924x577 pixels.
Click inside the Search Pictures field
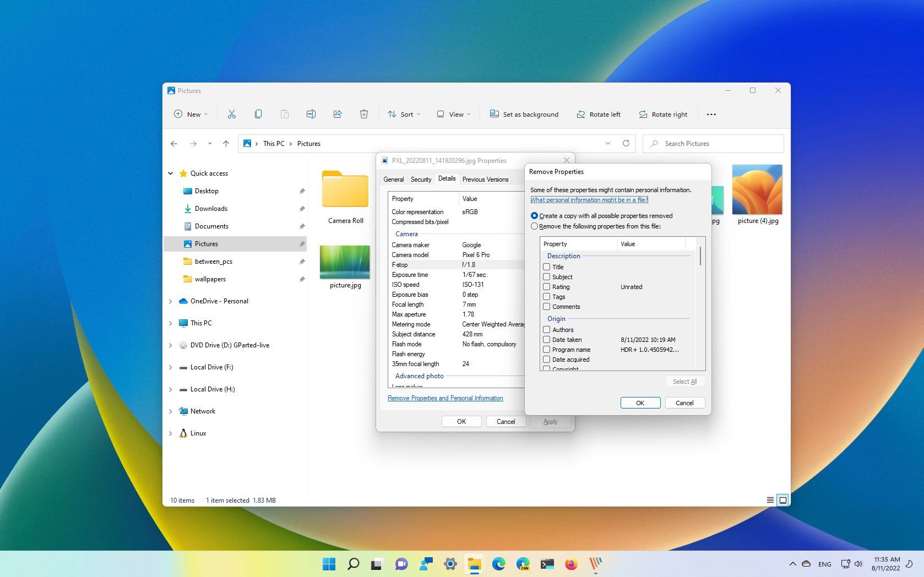(713, 143)
